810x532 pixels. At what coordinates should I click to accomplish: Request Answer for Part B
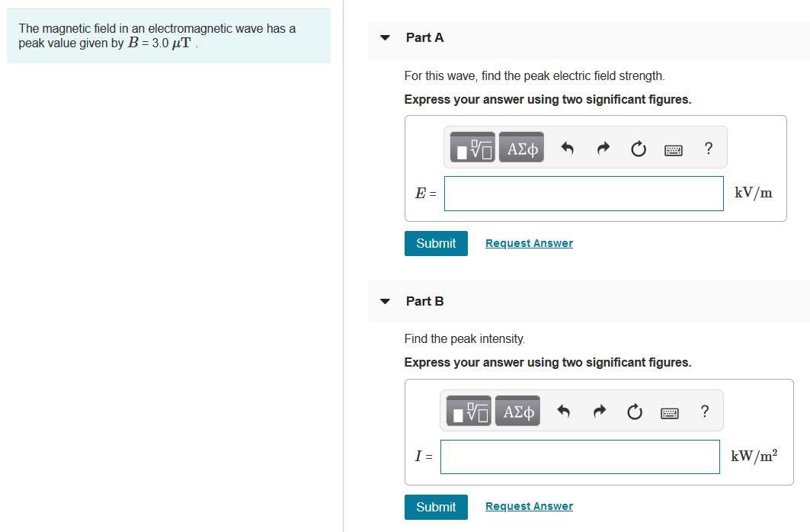point(529,507)
